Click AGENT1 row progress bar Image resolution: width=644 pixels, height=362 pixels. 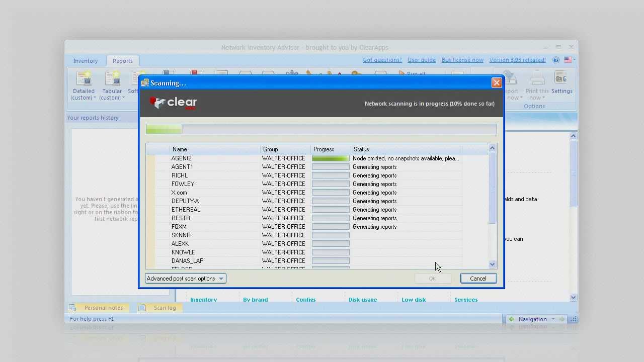tap(331, 167)
